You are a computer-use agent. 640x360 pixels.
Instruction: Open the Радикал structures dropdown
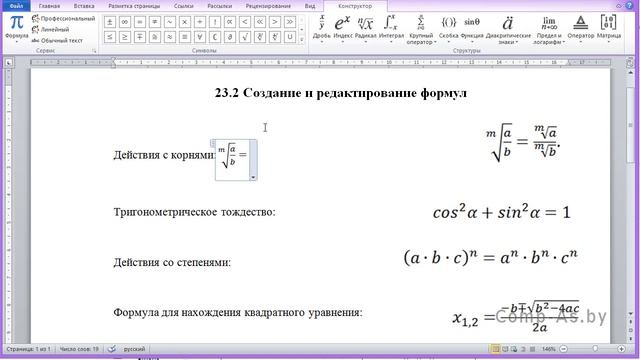[x=365, y=29]
